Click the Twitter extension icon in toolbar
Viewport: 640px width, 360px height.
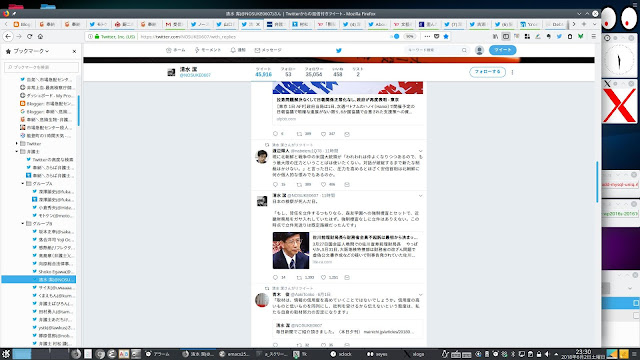click(x=559, y=36)
